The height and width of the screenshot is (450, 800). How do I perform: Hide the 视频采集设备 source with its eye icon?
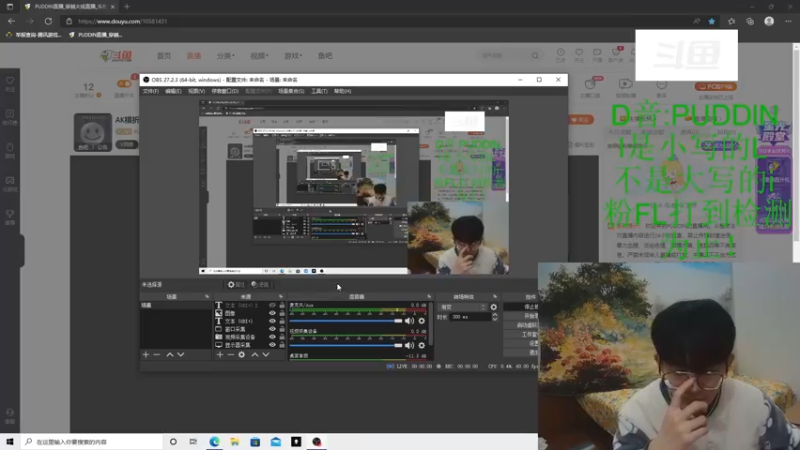[x=272, y=337]
